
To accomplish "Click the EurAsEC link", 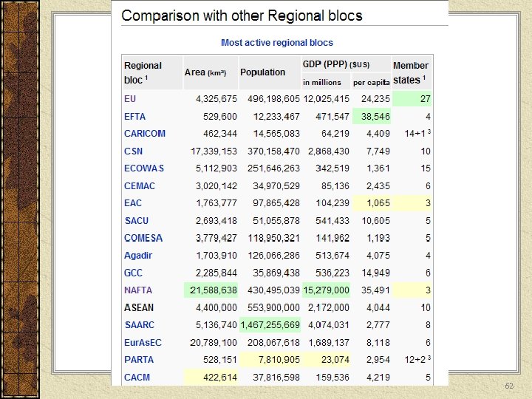I will (x=143, y=343).
